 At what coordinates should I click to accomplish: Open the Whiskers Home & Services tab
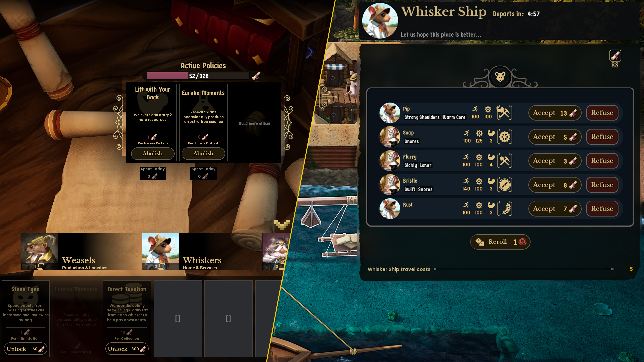(x=201, y=252)
